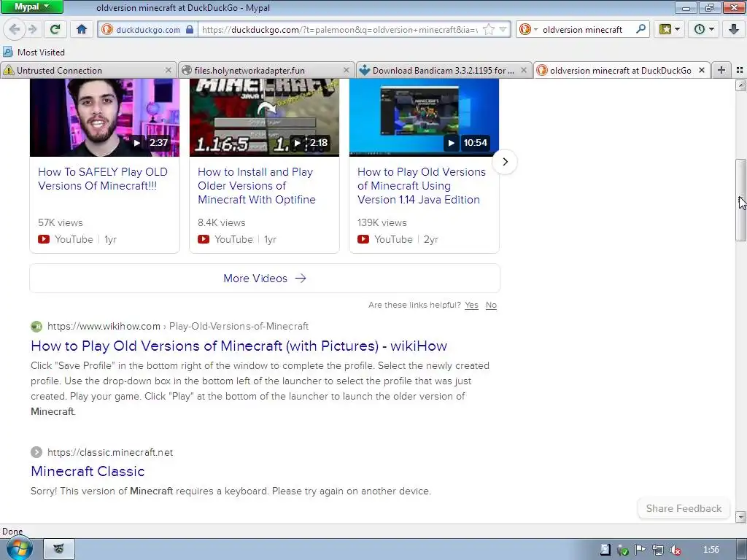Image resolution: width=747 pixels, height=560 pixels.
Task: Click the network tray icon
Action: (657, 550)
